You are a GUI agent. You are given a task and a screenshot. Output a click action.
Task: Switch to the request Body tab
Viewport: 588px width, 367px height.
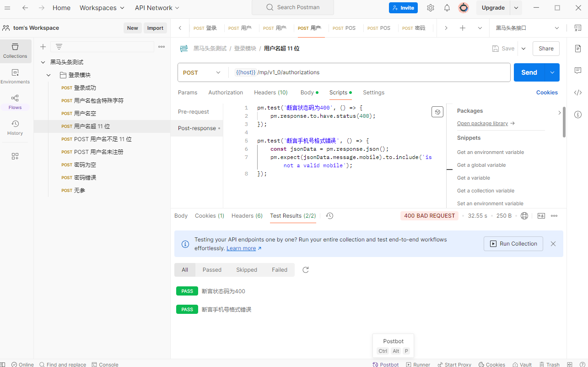(x=309, y=93)
